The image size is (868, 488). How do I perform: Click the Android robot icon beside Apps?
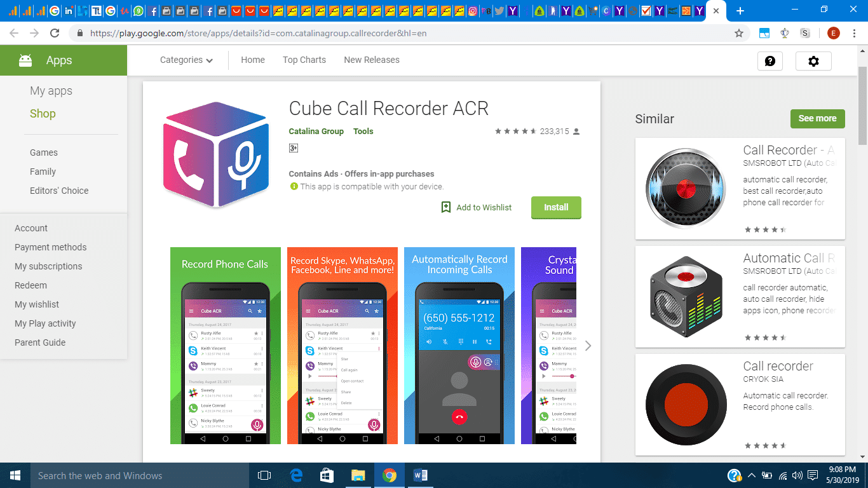(x=25, y=60)
